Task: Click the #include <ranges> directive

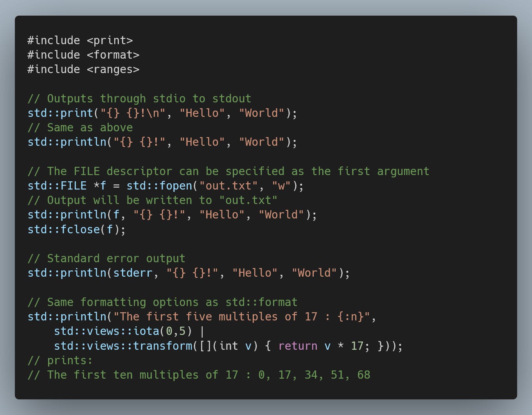Action: pos(83,69)
